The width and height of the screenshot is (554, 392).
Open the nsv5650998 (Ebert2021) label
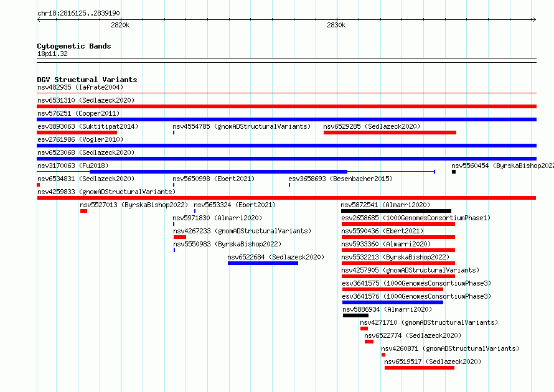(x=214, y=179)
